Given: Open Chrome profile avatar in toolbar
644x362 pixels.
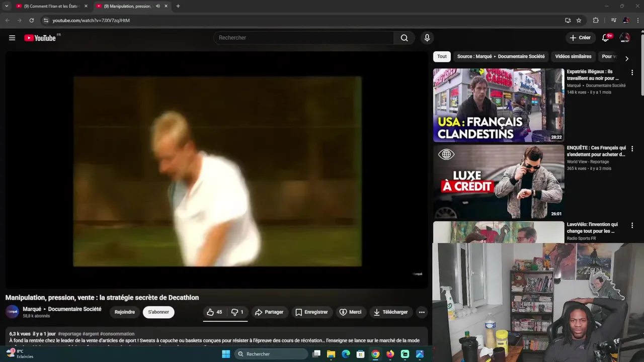Looking at the screenshot, I should coord(626,20).
